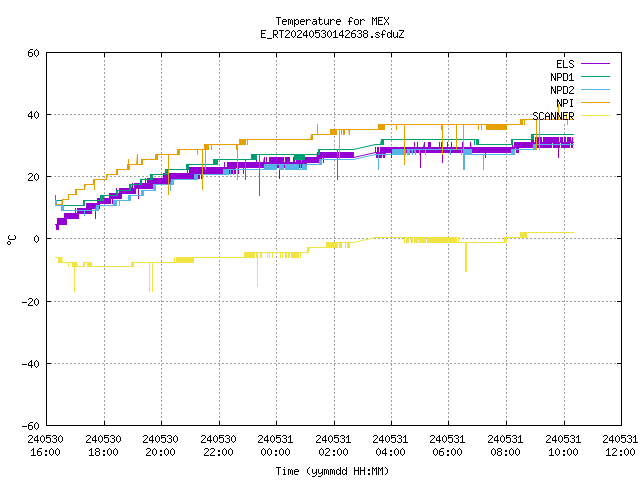
Task: Click the x-axis label 240531 04:00
Action: (x=391, y=446)
